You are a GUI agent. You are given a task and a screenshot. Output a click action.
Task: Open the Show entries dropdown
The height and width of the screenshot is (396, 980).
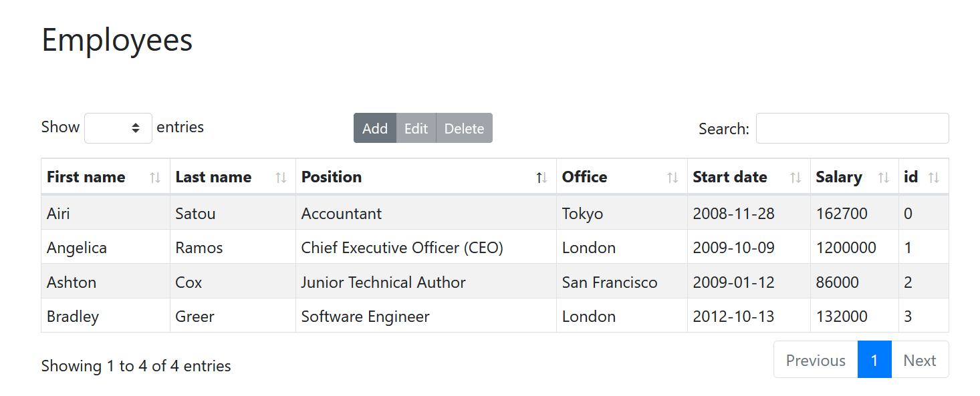tap(118, 128)
